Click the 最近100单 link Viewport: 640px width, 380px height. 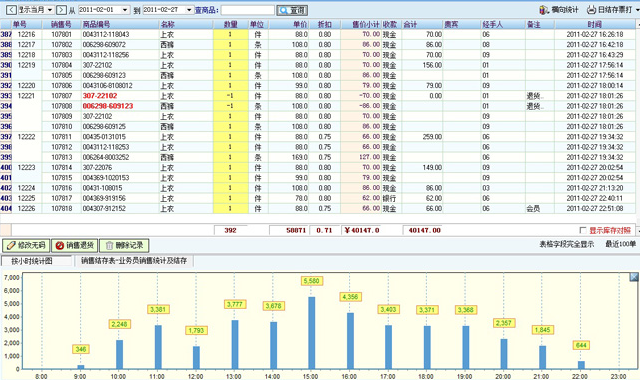[620, 244]
